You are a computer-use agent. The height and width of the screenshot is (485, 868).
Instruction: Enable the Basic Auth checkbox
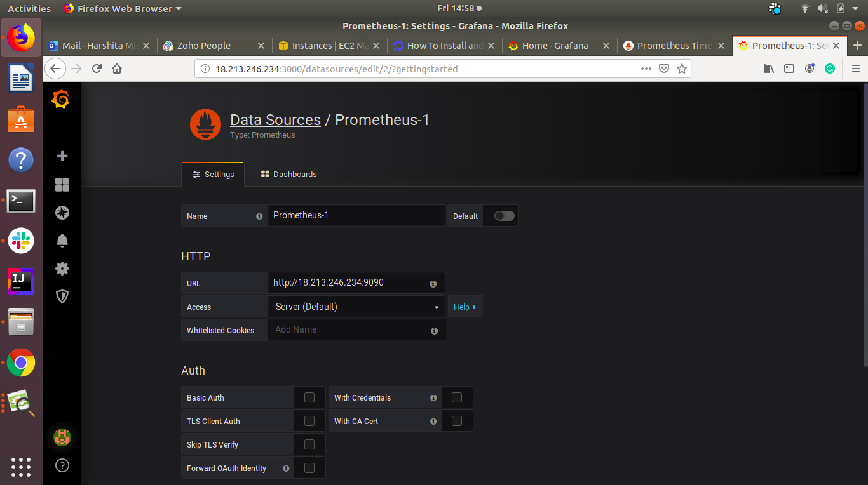(309, 397)
